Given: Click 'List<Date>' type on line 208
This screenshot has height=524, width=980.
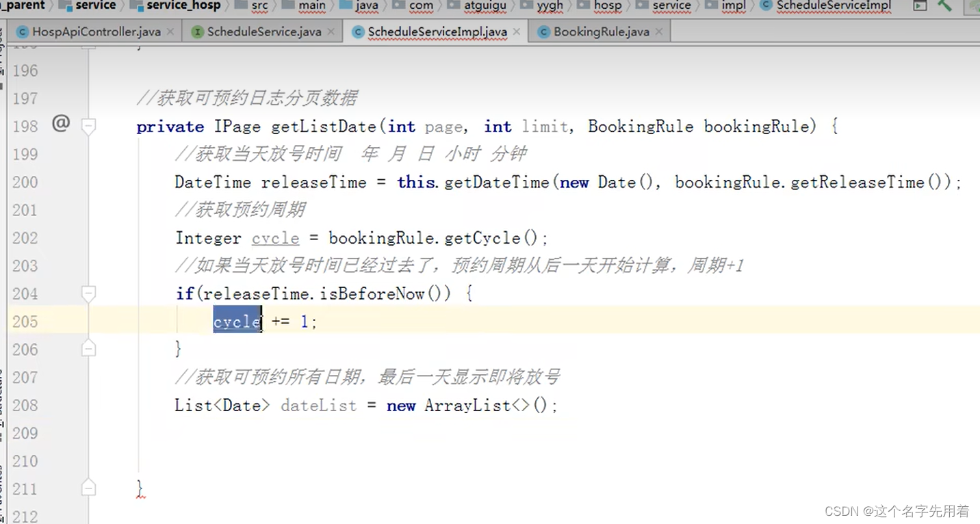Looking at the screenshot, I should [x=222, y=406].
